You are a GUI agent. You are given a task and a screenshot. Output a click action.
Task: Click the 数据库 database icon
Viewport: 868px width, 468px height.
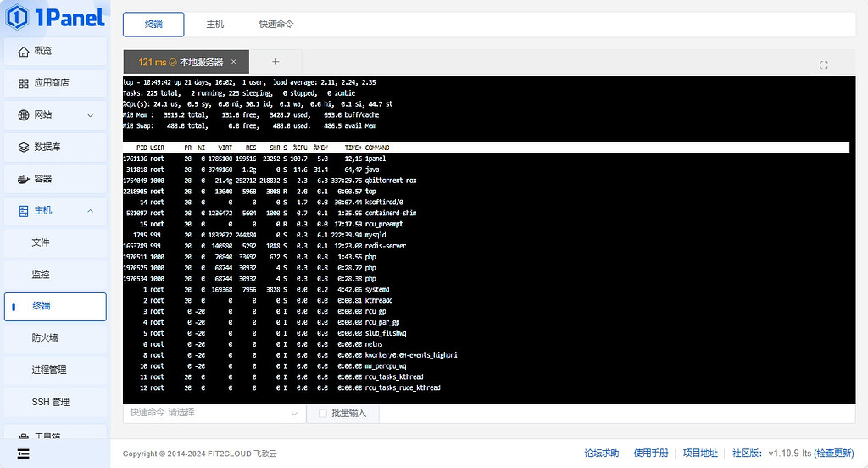(24, 148)
